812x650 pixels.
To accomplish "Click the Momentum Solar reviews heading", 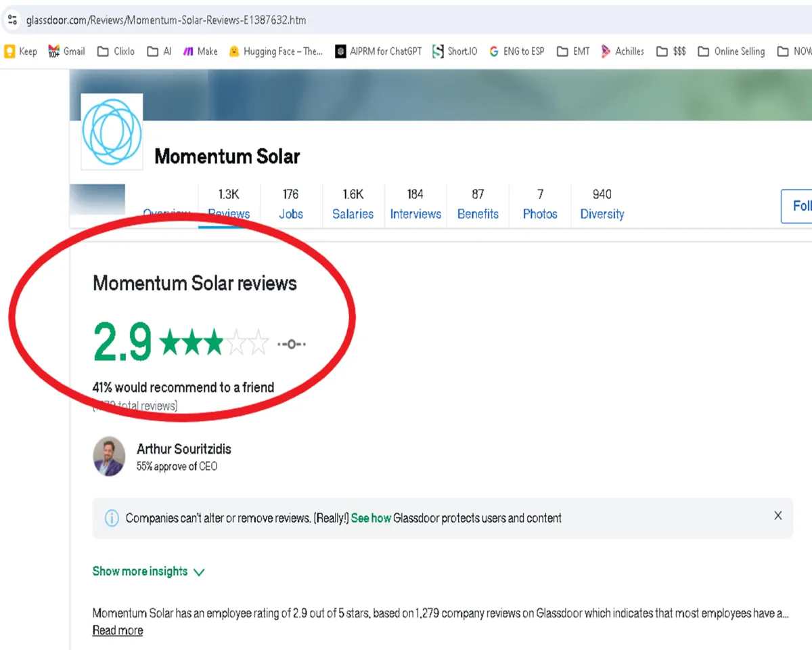I will [x=195, y=283].
